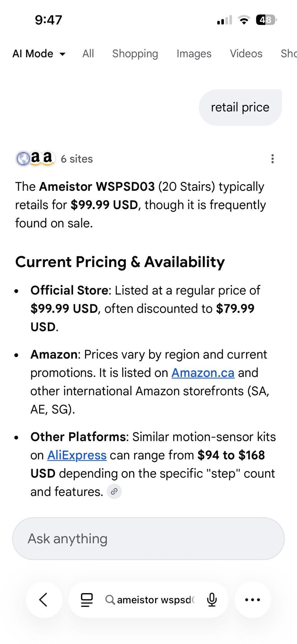
Task: Open the AliExpress link
Action: (x=77, y=455)
